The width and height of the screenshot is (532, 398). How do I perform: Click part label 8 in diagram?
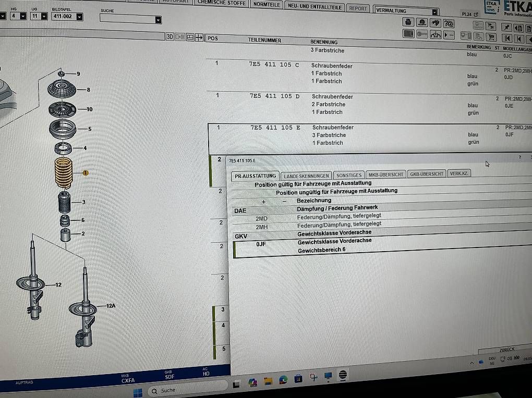click(89, 90)
